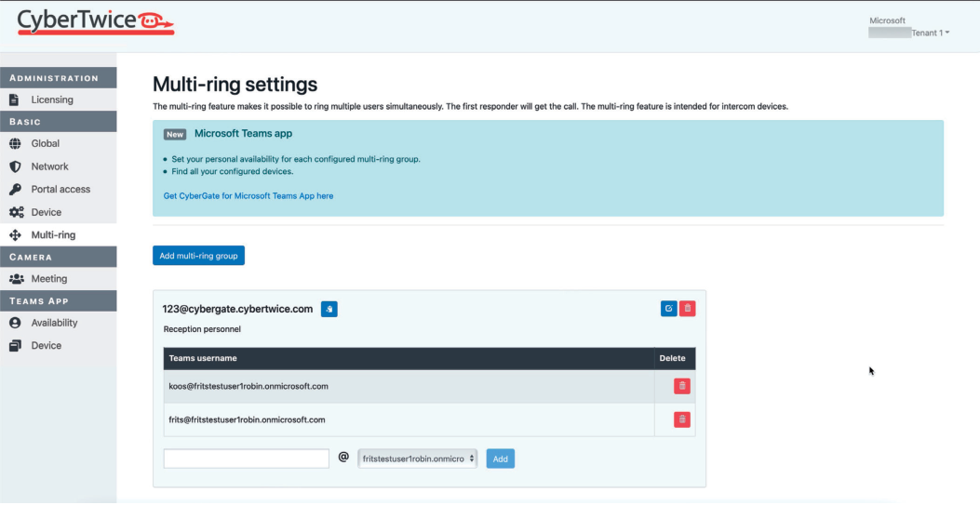
Task: Click Device under Teams App
Action: coord(47,346)
